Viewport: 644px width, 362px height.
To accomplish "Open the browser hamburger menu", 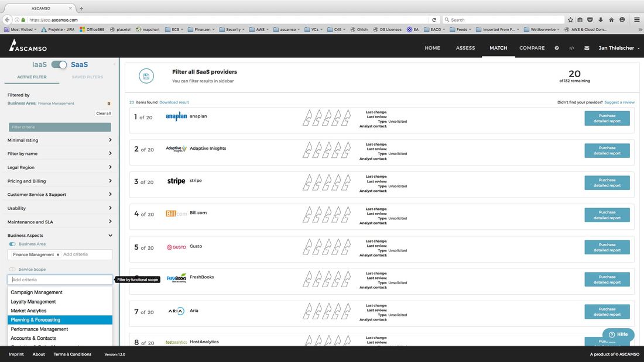I will 636,20.
